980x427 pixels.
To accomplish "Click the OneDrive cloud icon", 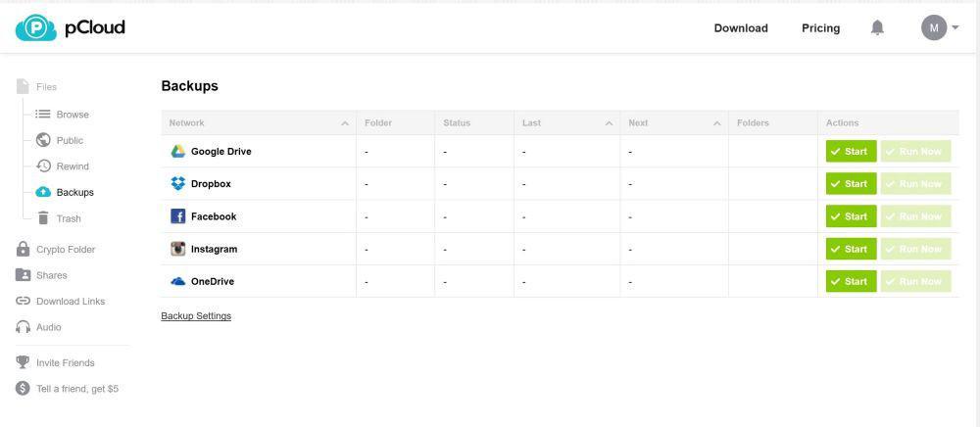I will coord(178,282).
